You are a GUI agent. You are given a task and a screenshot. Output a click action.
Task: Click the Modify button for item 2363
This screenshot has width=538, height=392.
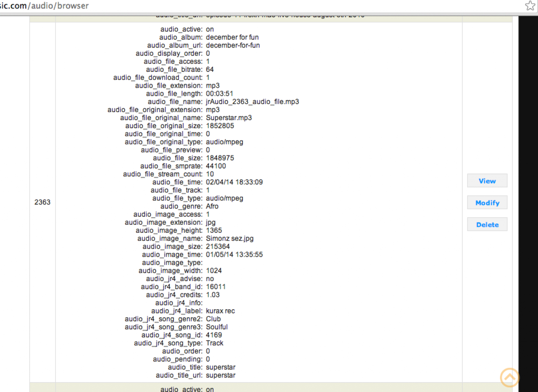pyautogui.click(x=487, y=203)
